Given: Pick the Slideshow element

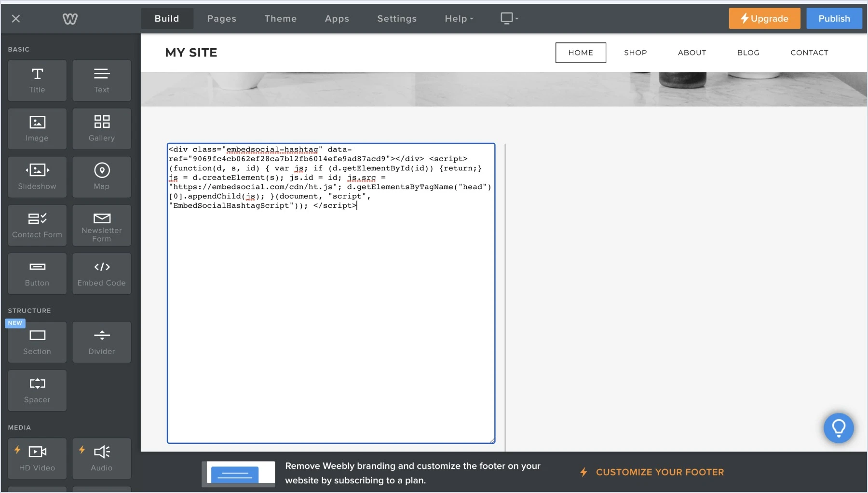Looking at the screenshot, I should pyautogui.click(x=37, y=177).
